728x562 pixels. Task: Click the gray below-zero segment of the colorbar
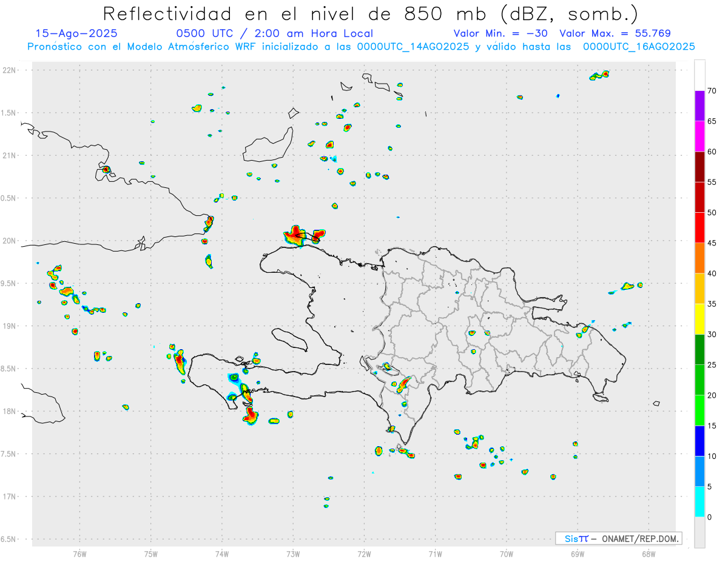(x=699, y=532)
